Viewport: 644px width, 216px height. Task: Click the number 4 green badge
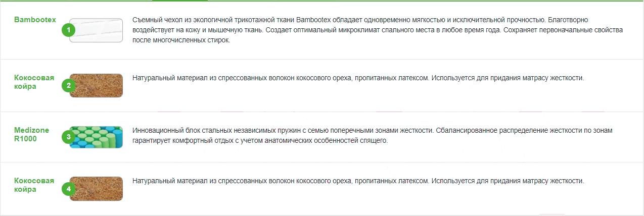(x=68, y=189)
